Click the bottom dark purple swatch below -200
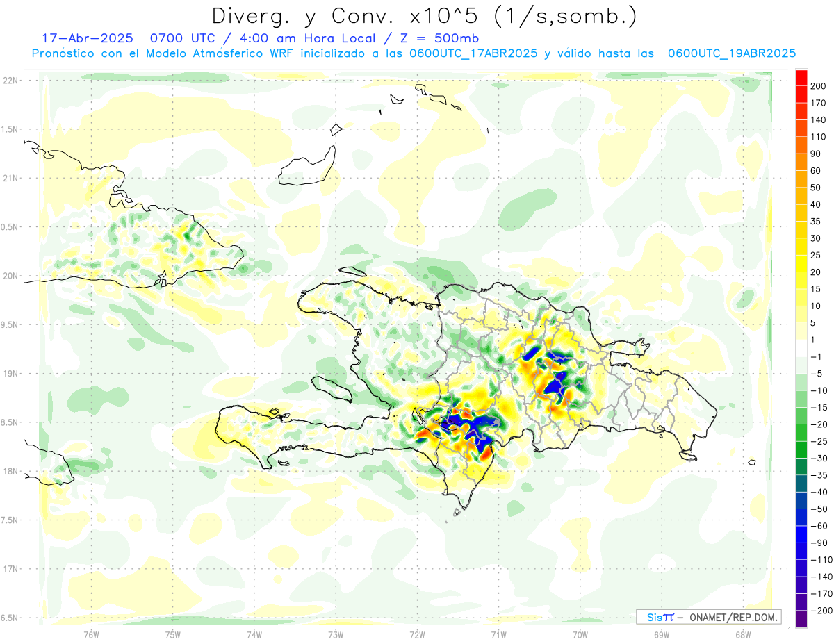This screenshot has width=834, height=644. (x=801, y=619)
